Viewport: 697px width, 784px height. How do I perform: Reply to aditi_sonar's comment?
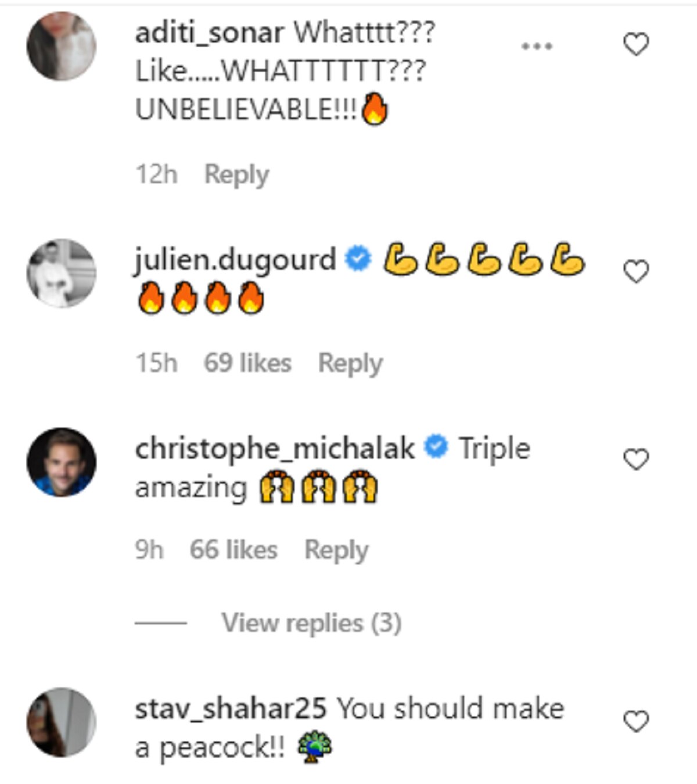[236, 174]
